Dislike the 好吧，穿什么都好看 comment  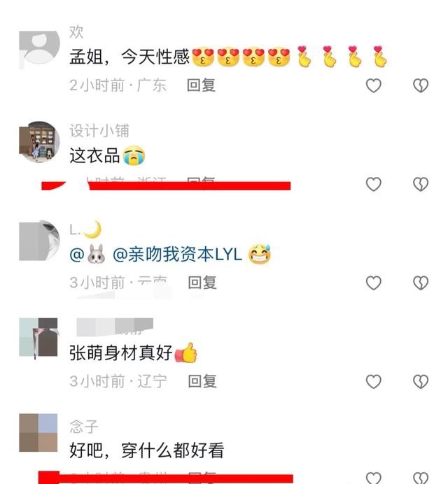coord(421,478)
